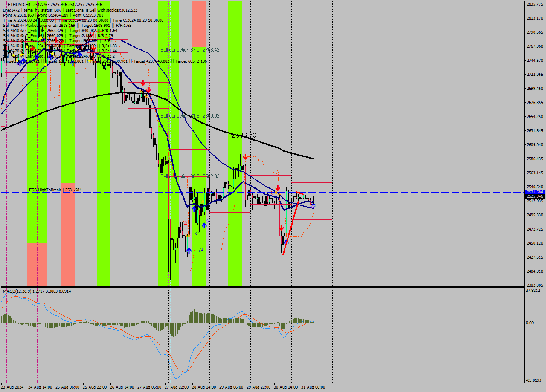The height and width of the screenshot is (392, 546).
Task: Click the 2835.75 price axis label
Action: coord(535,4)
